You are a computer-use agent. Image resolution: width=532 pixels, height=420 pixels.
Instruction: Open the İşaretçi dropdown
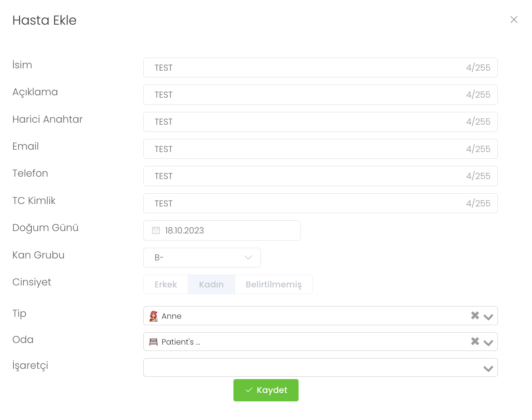click(488, 368)
